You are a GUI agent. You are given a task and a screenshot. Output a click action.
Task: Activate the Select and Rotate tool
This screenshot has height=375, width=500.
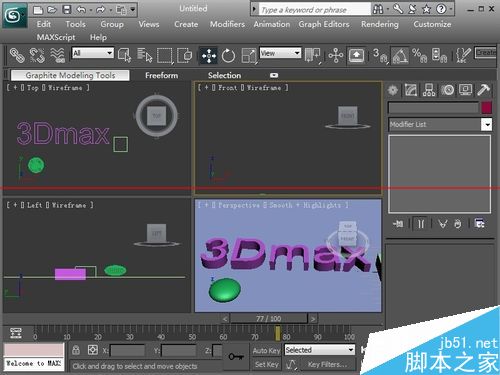228,55
